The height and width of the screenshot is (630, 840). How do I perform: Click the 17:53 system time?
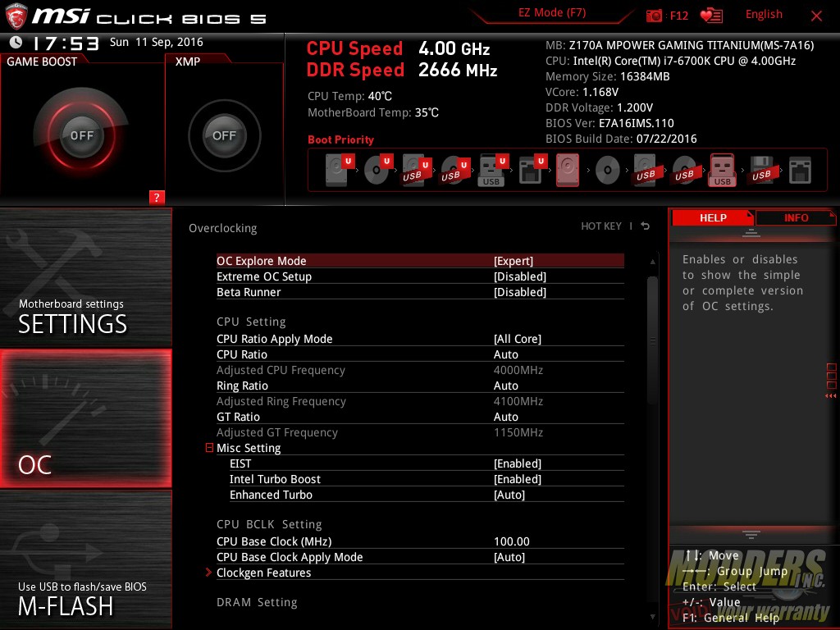tap(66, 43)
